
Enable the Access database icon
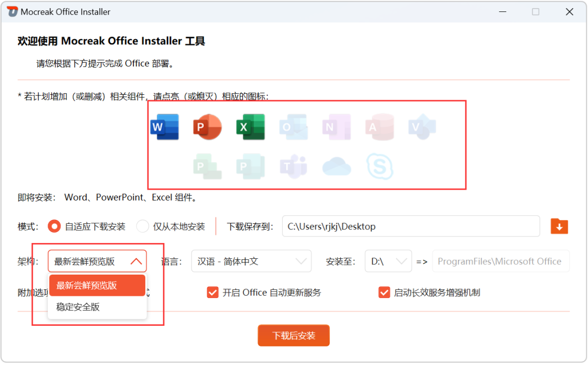pyautogui.click(x=379, y=127)
